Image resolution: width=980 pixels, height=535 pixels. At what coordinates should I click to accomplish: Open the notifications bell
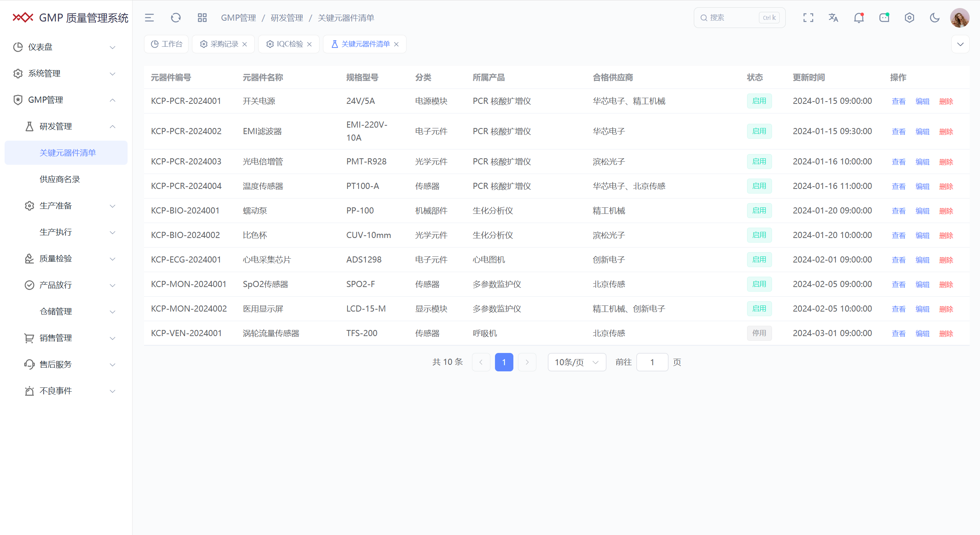coord(859,18)
